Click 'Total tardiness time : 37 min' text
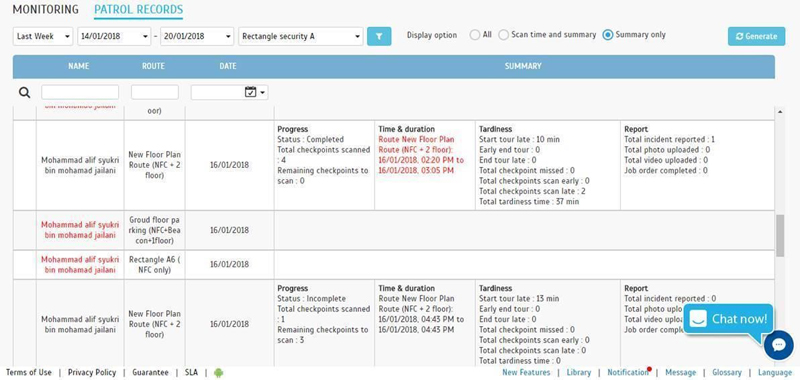 pyautogui.click(x=529, y=202)
